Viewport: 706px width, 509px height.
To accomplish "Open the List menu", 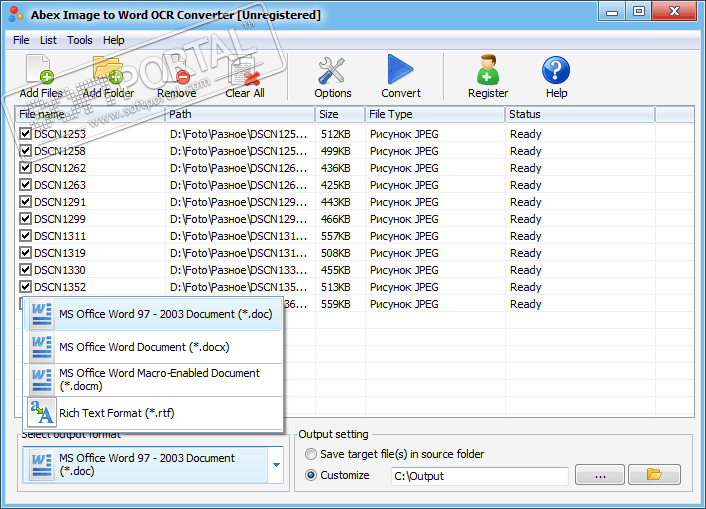I will point(48,40).
